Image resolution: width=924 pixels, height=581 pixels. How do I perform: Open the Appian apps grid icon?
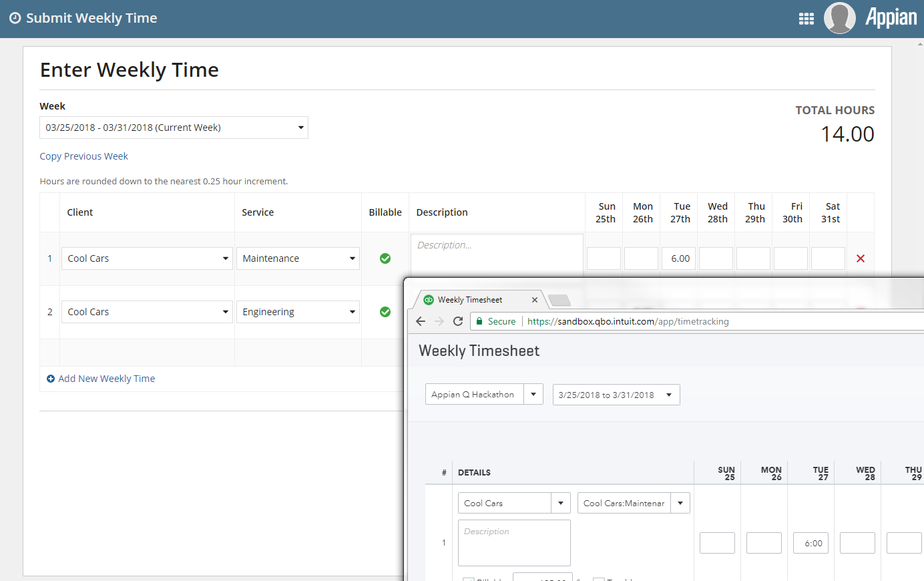click(x=806, y=19)
